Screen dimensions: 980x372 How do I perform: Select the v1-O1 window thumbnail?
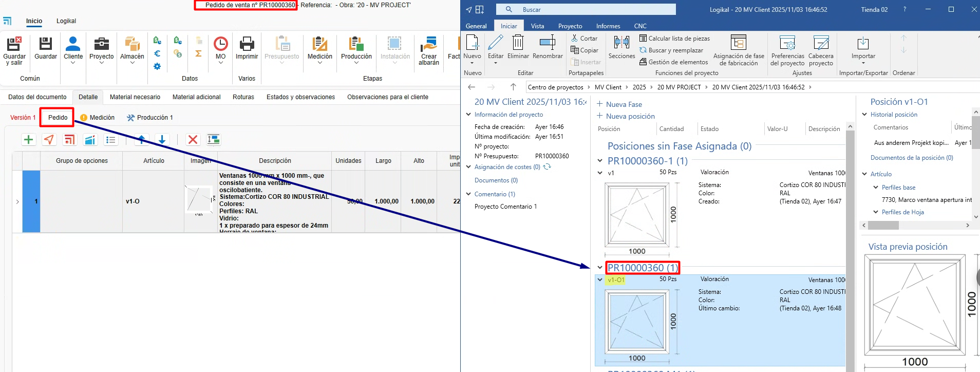pos(637,322)
